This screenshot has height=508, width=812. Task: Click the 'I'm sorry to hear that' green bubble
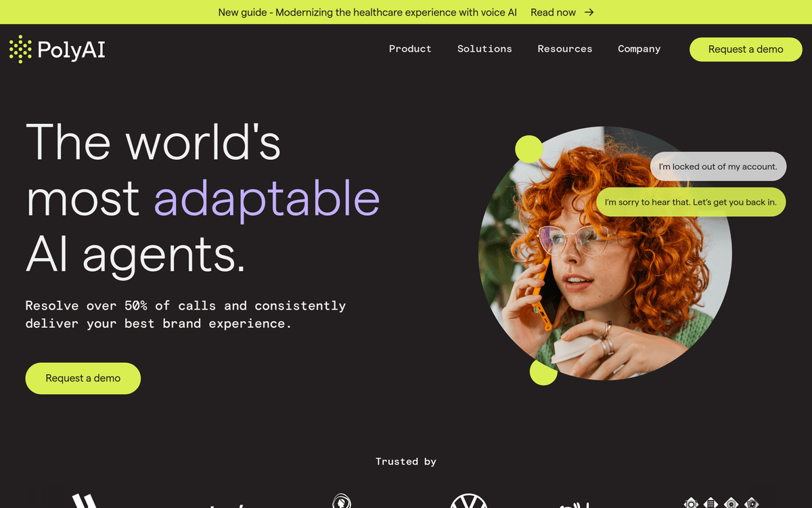tap(691, 203)
